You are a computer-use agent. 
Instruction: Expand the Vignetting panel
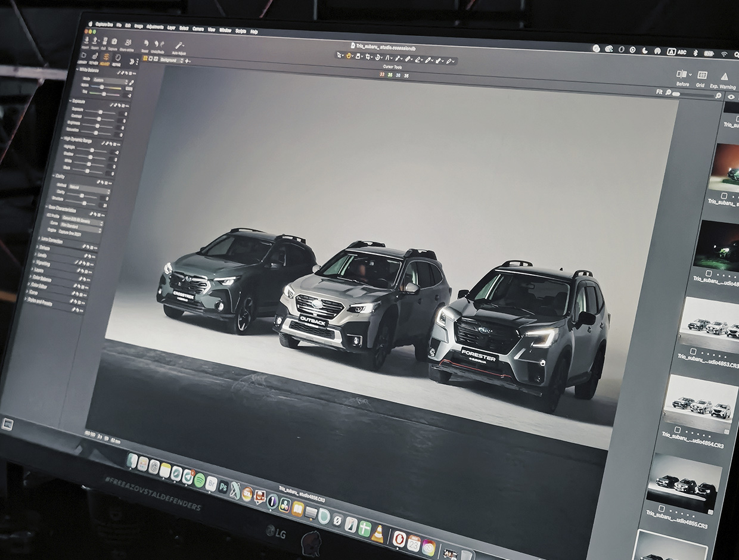pyautogui.click(x=33, y=262)
